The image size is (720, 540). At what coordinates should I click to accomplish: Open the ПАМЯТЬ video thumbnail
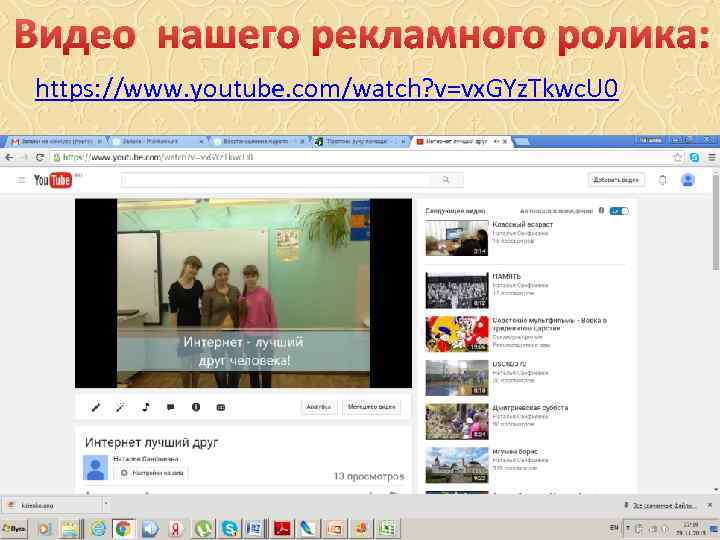coord(456,291)
